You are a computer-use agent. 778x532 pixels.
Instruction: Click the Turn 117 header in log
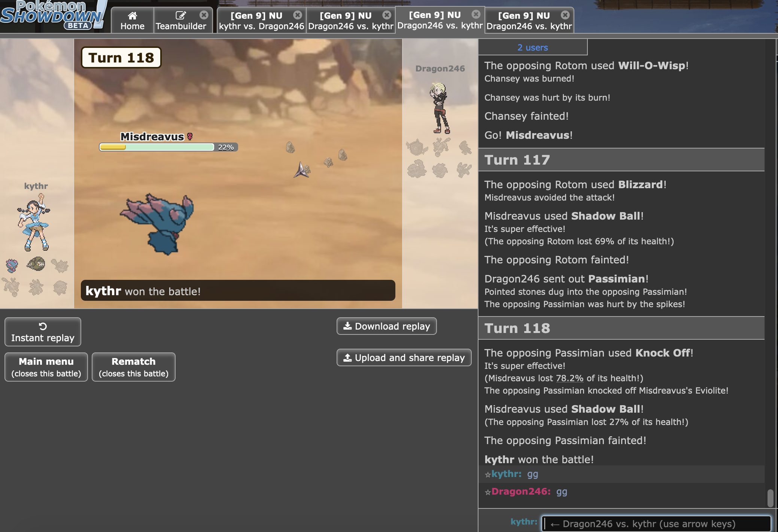(x=622, y=160)
